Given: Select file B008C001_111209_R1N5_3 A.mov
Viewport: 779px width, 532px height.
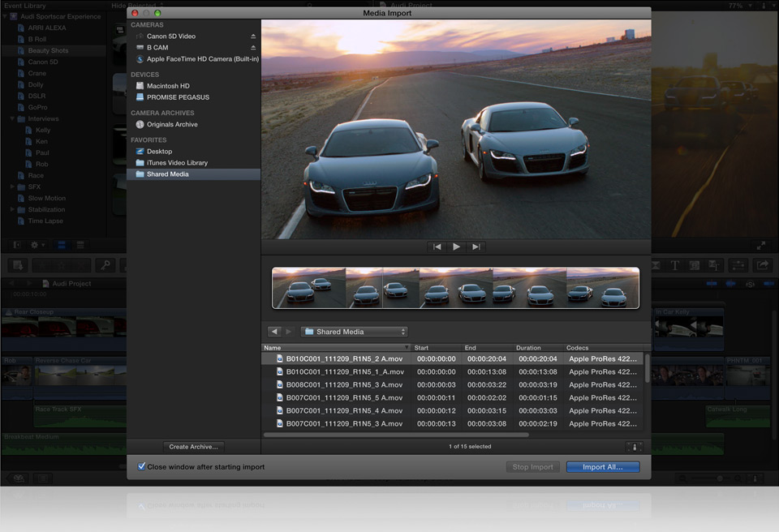Looking at the screenshot, I should tap(453, 385).
